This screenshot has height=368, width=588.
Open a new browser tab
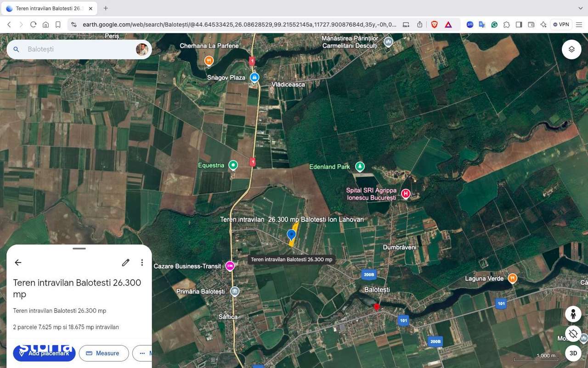tap(106, 8)
